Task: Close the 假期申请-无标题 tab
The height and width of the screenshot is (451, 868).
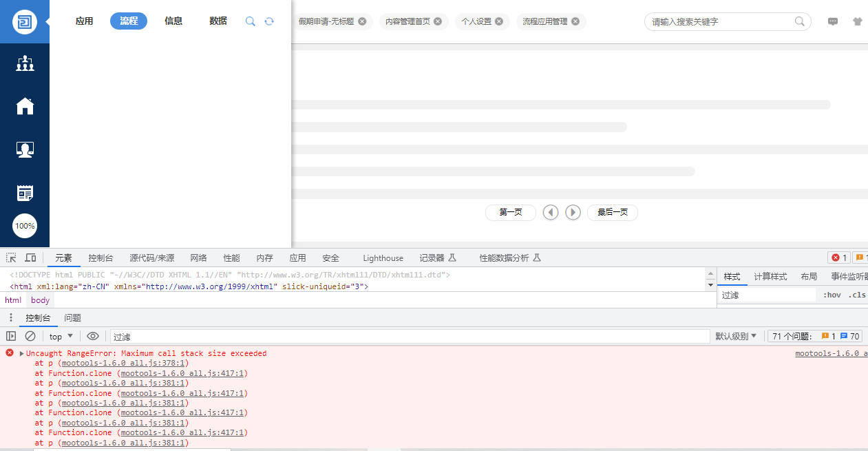Action: click(x=362, y=21)
